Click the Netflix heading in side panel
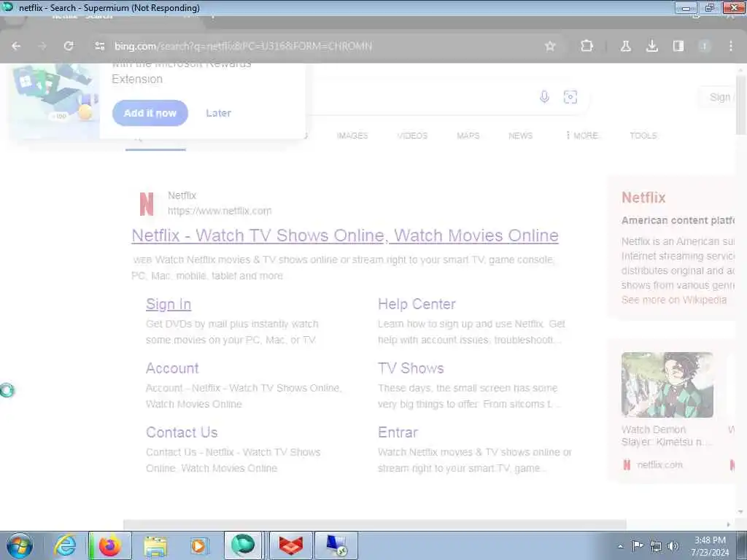747x560 pixels. pyautogui.click(x=643, y=198)
